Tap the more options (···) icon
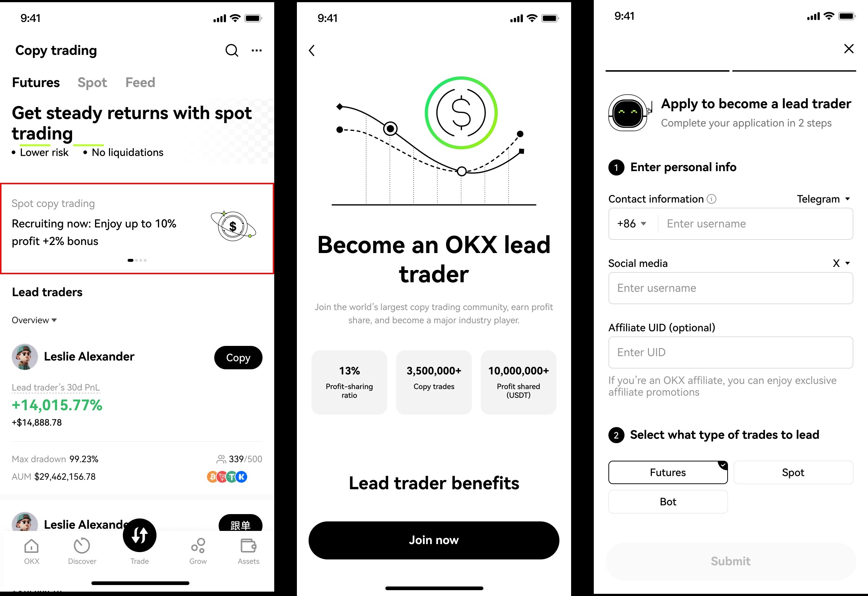 [257, 50]
